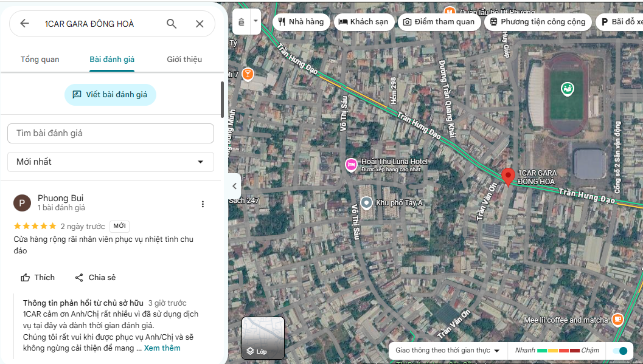Viewport: 643px width, 364px height.
Task: Filter map by Bãi đỗ xe chip
Action: coord(620,22)
